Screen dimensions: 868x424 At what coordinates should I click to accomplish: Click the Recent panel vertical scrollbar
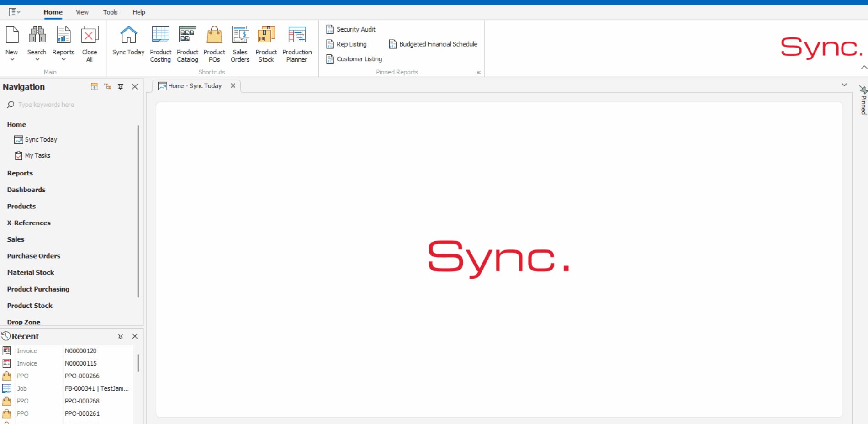tap(138, 363)
